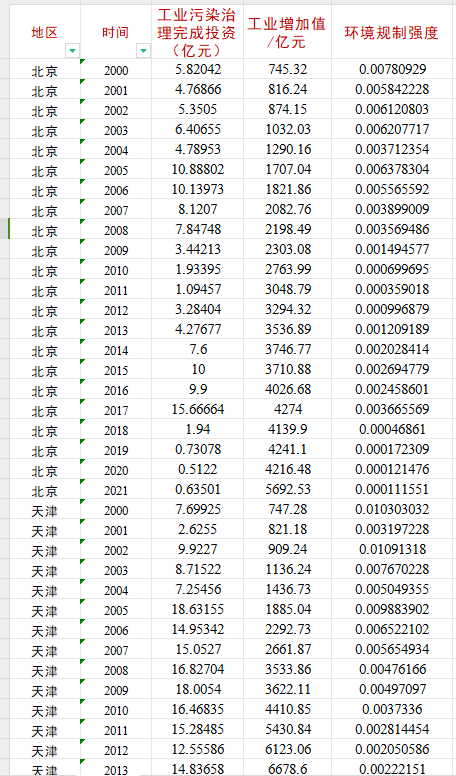Click cell with value 0.00476166

[392, 670]
